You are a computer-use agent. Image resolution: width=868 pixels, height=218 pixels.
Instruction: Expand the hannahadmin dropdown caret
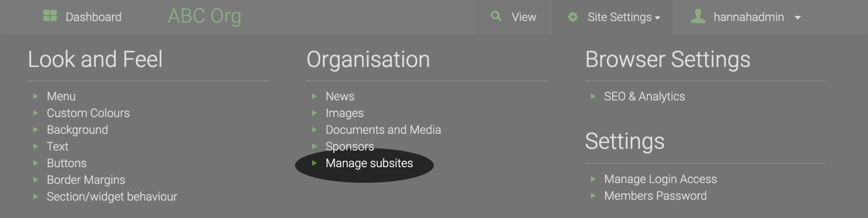coord(797,18)
